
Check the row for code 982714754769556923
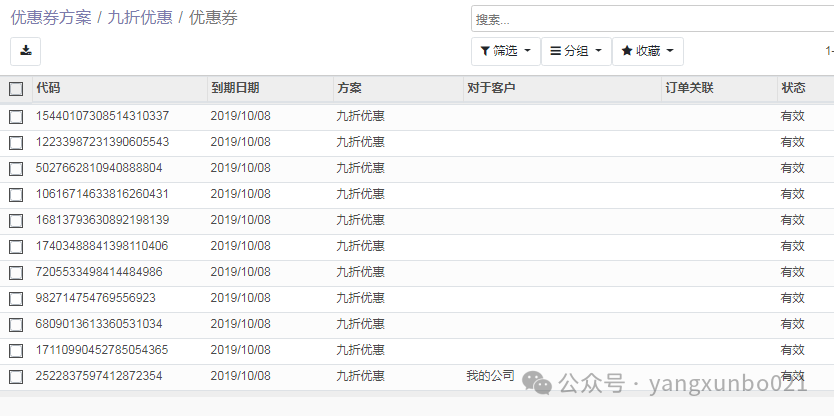click(x=16, y=298)
